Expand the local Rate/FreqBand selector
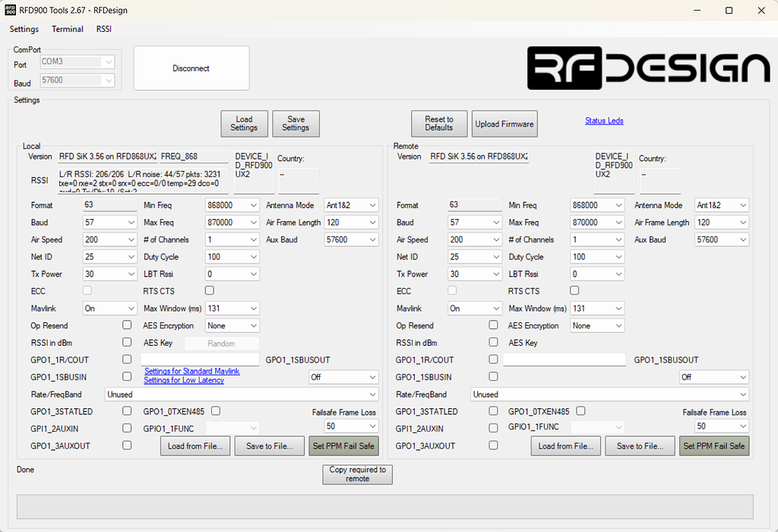The image size is (778, 532). point(242,394)
